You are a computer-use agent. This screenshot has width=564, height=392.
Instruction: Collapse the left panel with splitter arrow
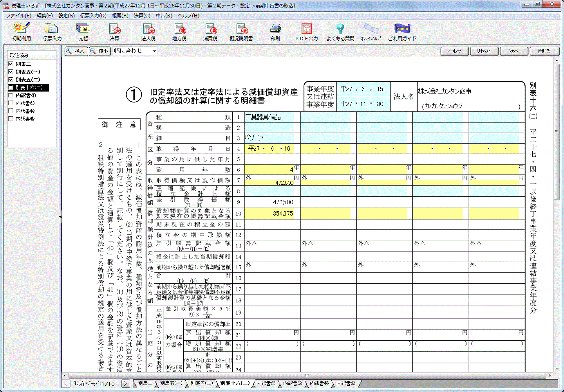(x=60, y=216)
